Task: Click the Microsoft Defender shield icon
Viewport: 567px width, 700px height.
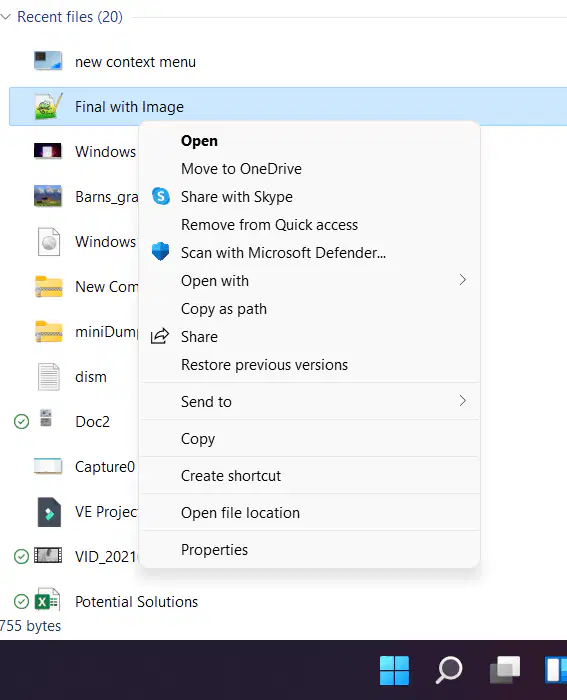Action: point(160,252)
